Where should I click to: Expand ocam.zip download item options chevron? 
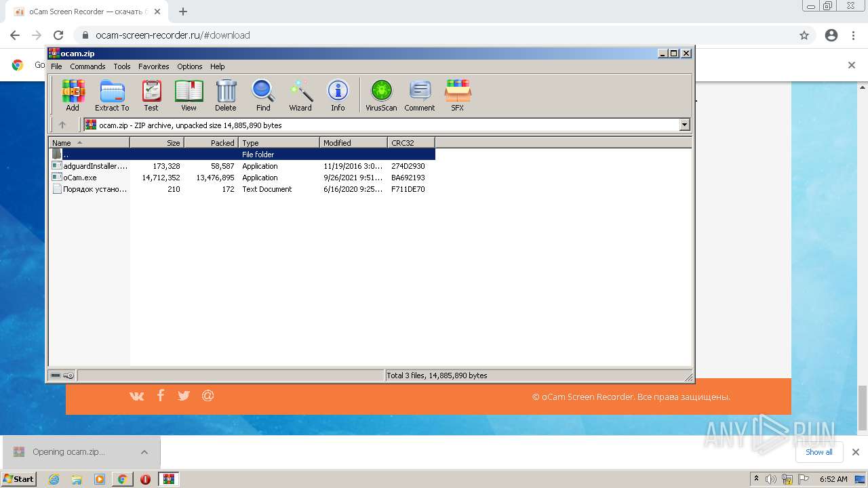point(144,452)
